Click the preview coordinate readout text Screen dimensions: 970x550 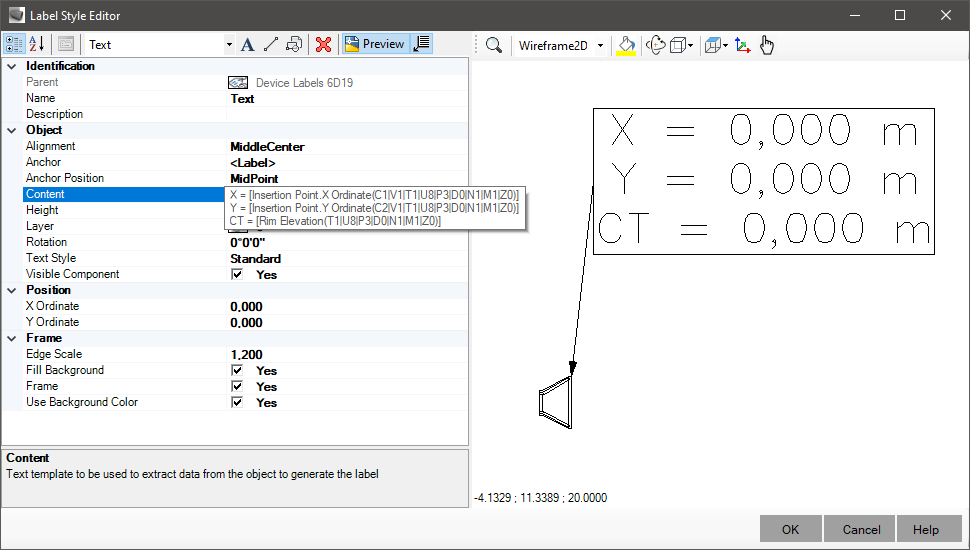pyautogui.click(x=540, y=498)
